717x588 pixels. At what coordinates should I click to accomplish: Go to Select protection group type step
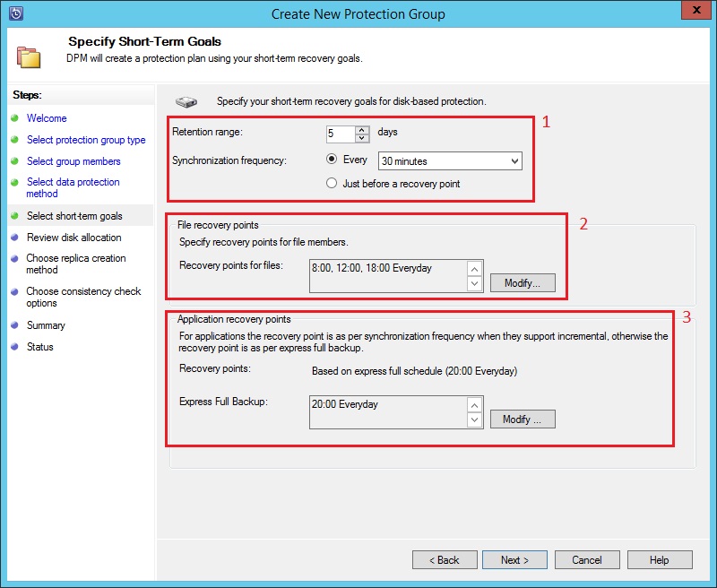[86, 140]
